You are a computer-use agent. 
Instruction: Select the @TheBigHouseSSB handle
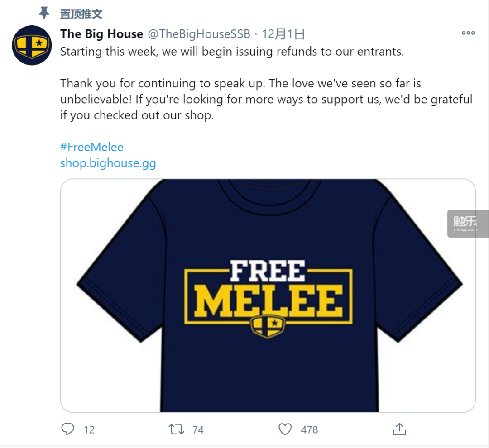(x=199, y=33)
